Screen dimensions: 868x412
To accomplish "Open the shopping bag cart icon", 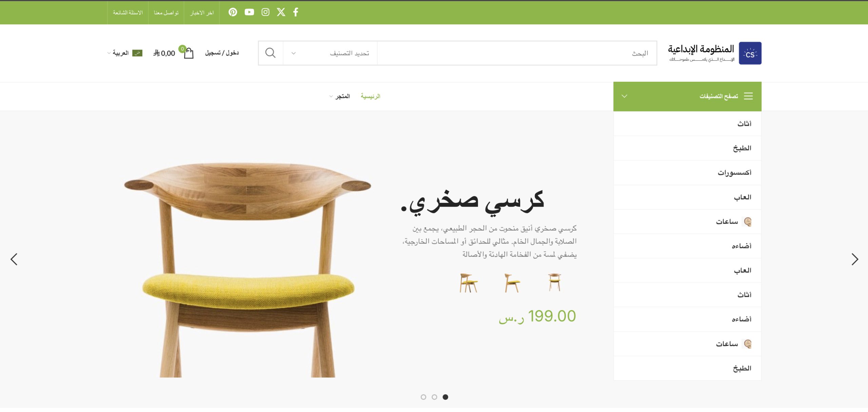I will pyautogui.click(x=189, y=53).
